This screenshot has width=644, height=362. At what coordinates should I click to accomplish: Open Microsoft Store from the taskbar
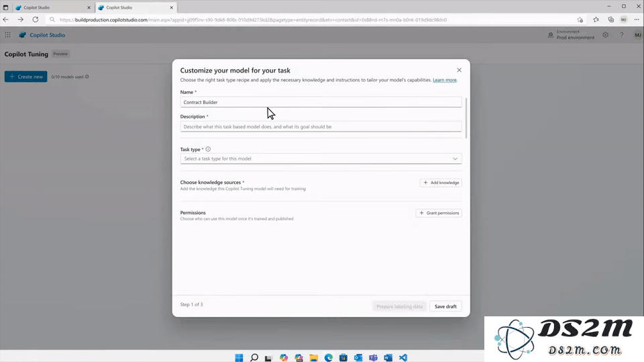click(x=343, y=357)
